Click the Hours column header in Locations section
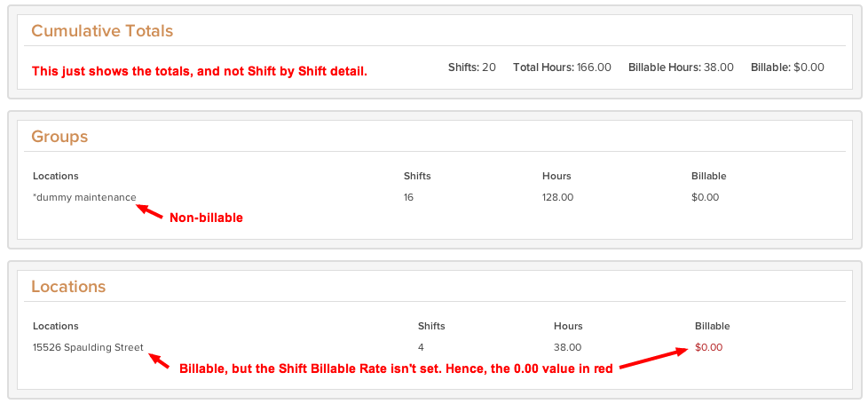 568,326
